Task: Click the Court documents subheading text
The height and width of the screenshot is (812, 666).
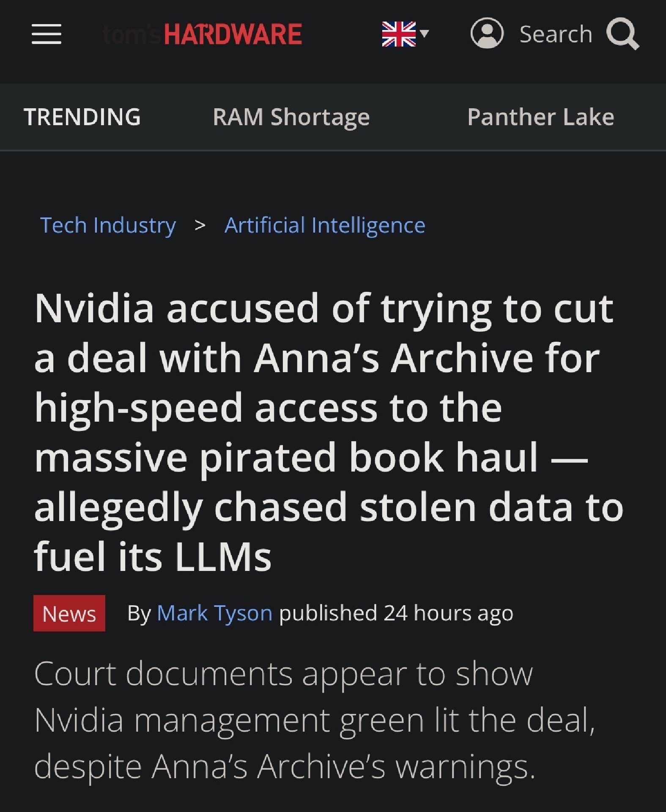Action: click(x=315, y=719)
